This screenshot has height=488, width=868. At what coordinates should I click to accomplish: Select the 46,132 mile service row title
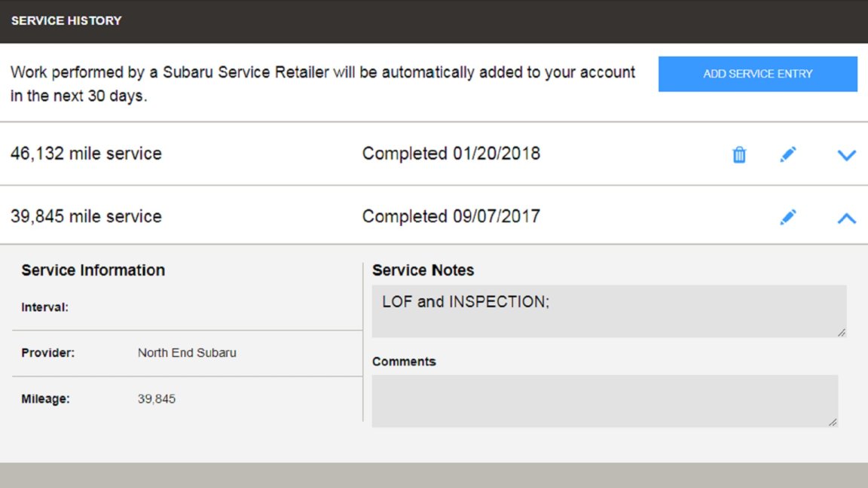point(86,154)
